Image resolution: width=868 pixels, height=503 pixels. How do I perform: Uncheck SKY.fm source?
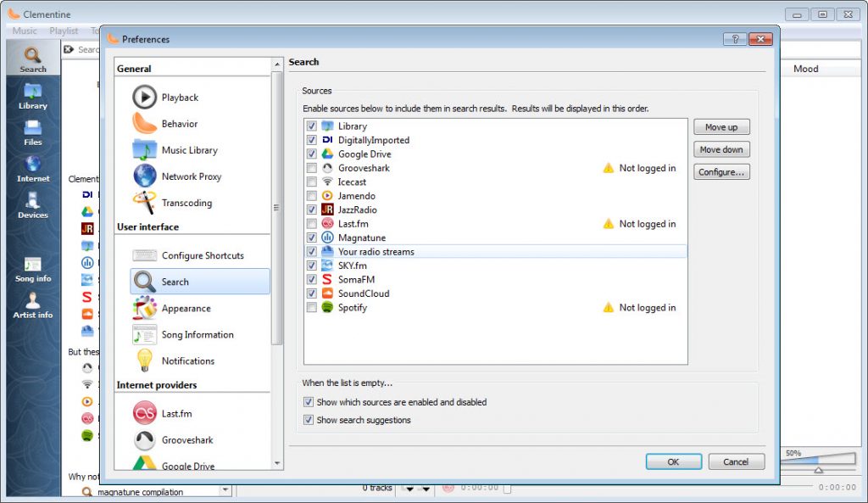pos(312,265)
